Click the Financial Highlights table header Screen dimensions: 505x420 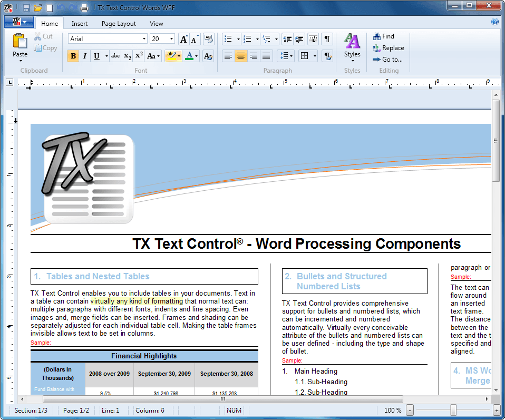pos(144,356)
